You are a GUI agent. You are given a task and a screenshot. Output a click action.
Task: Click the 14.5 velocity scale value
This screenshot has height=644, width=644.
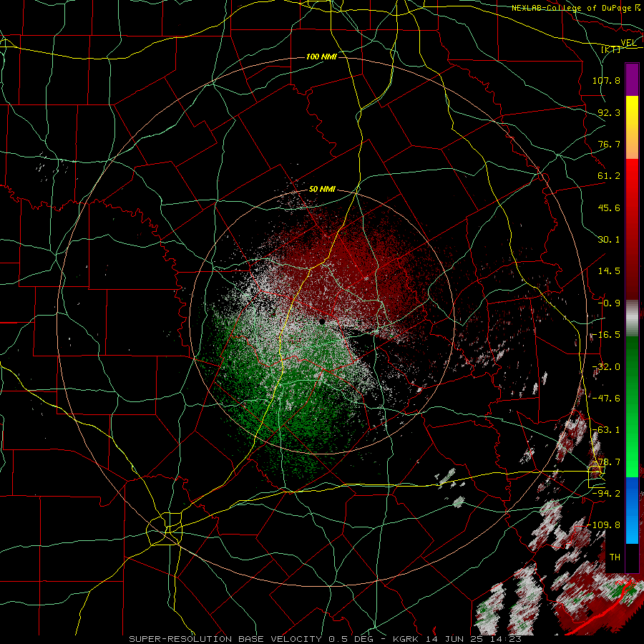tap(609, 271)
